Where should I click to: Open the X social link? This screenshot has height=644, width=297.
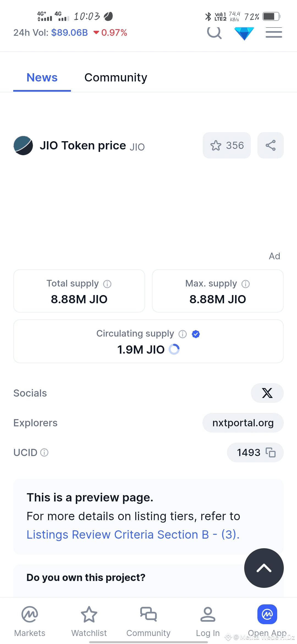point(267,393)
